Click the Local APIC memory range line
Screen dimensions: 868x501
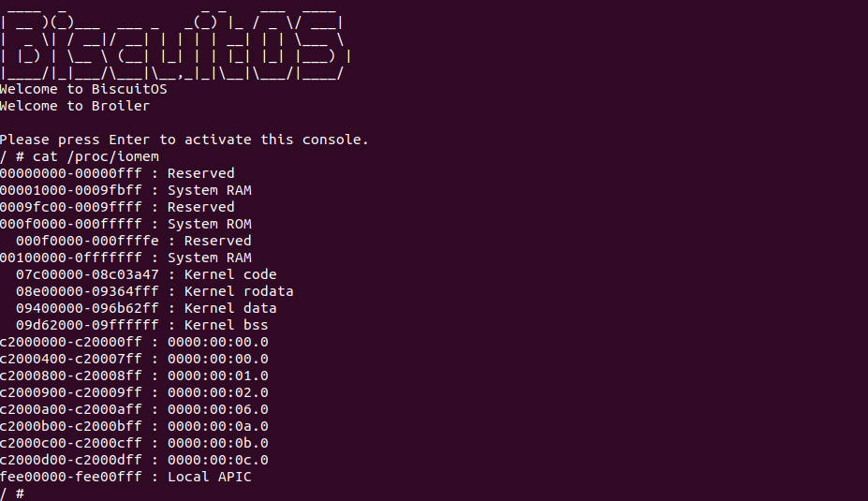point(125,477)
